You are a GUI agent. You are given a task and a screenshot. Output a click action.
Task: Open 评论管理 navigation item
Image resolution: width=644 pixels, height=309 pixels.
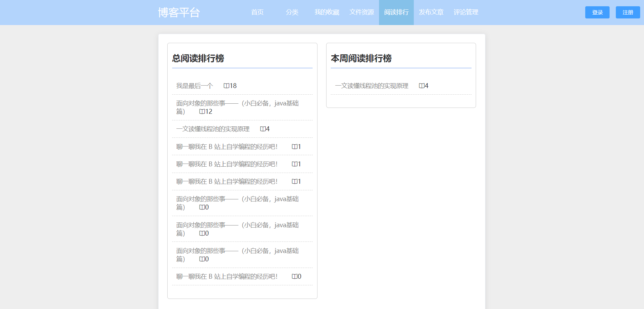point(466,12)
